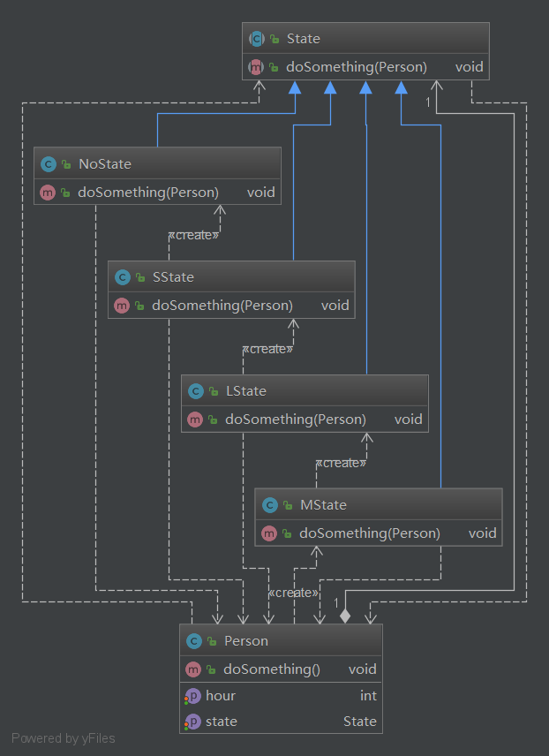Image resolution: width=549 pixels, height=756 pixels.
Task: Click the property icon beside state field
Action: pyautogui.click(x=193, y=722)
